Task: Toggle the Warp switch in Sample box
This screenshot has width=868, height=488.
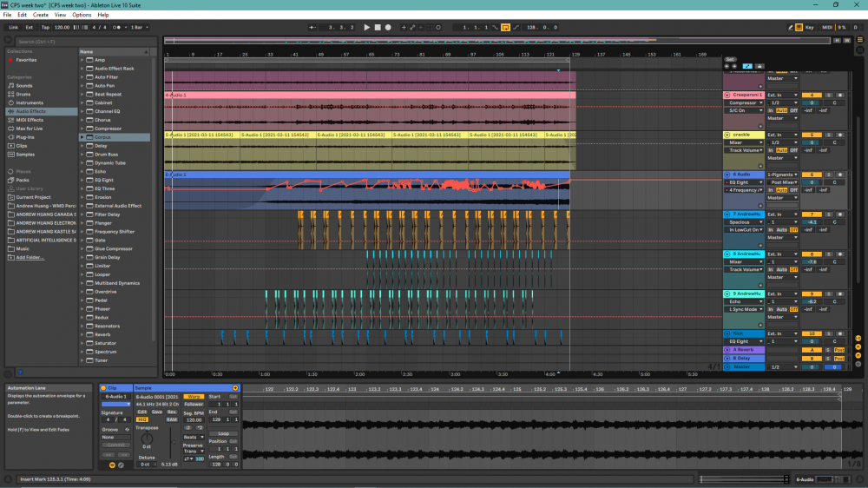Action: tap(193, 396)
